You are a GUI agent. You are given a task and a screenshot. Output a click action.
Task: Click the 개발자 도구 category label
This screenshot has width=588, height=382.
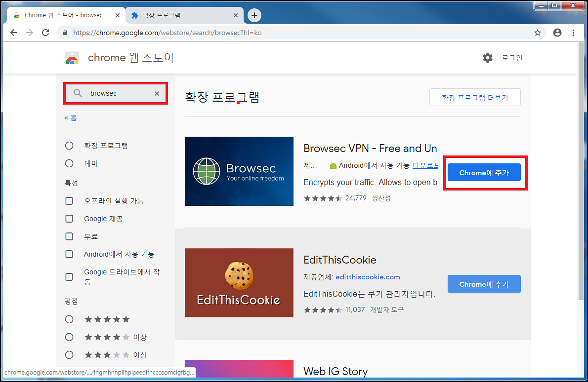[386, 310]
